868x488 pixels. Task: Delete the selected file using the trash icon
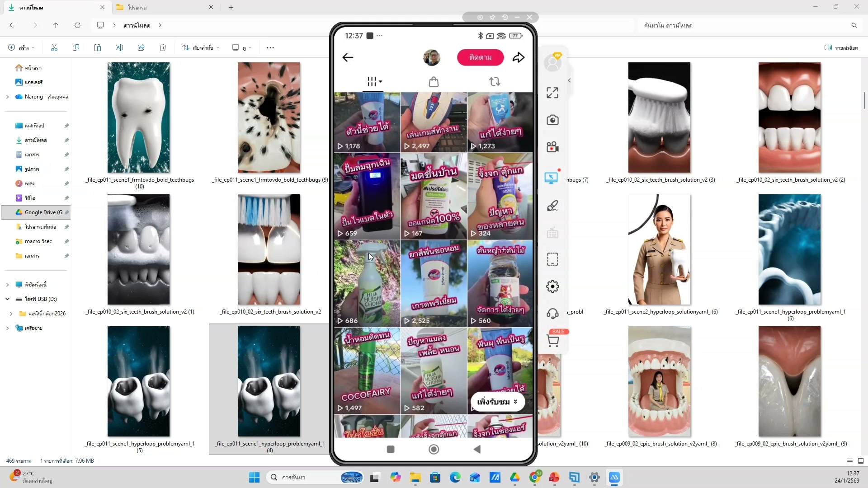tap(163, 47)
